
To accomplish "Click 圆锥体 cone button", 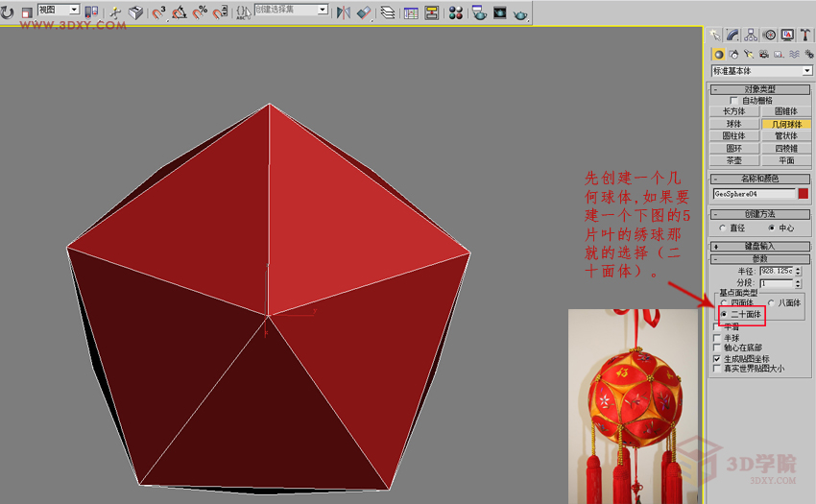I will 786,111.
